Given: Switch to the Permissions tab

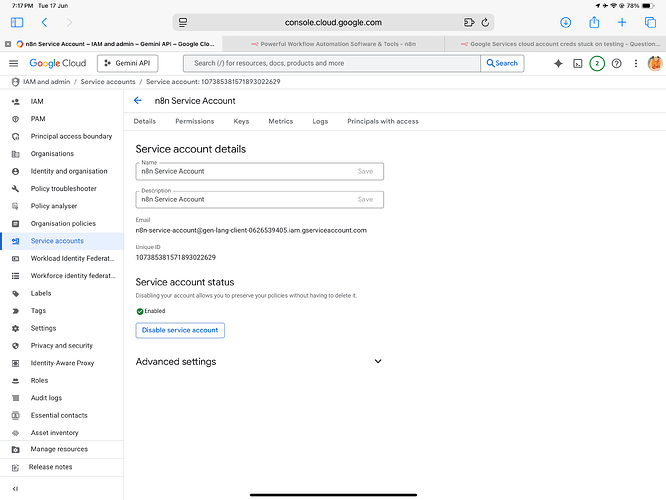Looking at the screenshot, I should pyautogui.click(x=195, y=121).
